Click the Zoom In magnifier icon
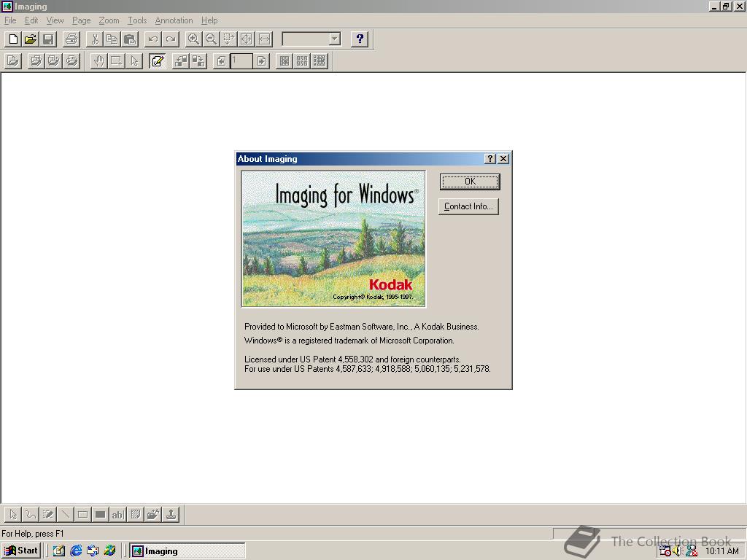The height and width of the screenshot is (560, 747). [x=193, y=39]
